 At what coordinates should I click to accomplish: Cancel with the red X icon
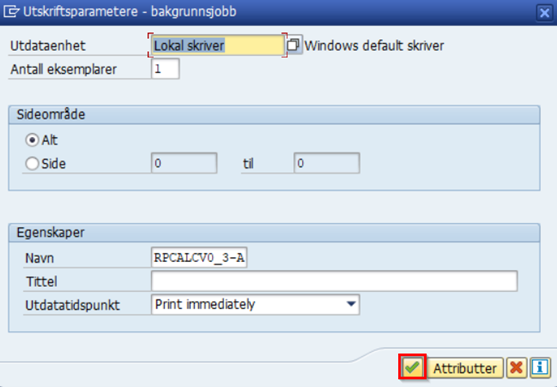tap(516, 367)
